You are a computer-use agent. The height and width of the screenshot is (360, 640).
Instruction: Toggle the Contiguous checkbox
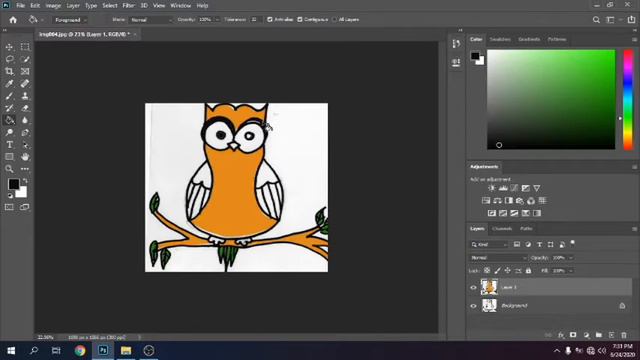(x=300, y=20)
